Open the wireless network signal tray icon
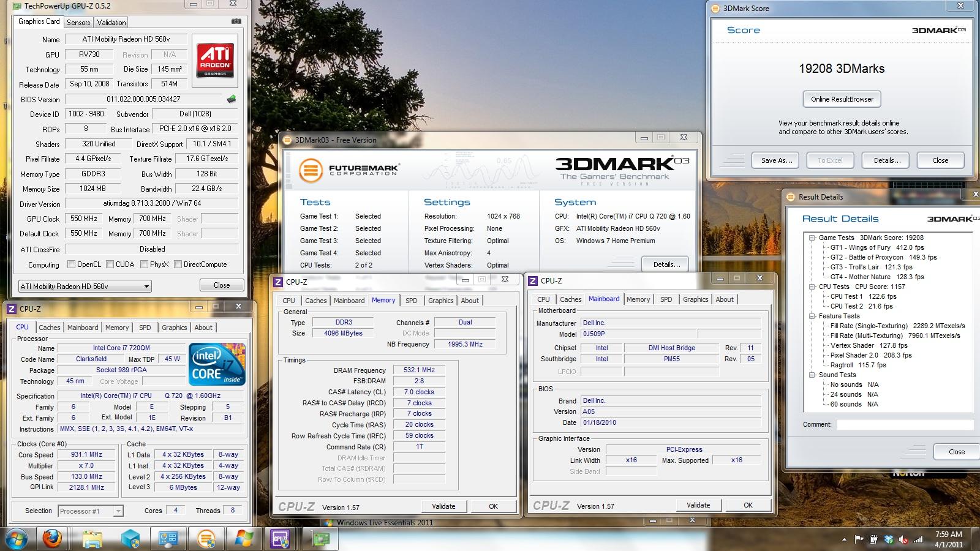Viewport: 980px width, 551px height. point(918,540)
